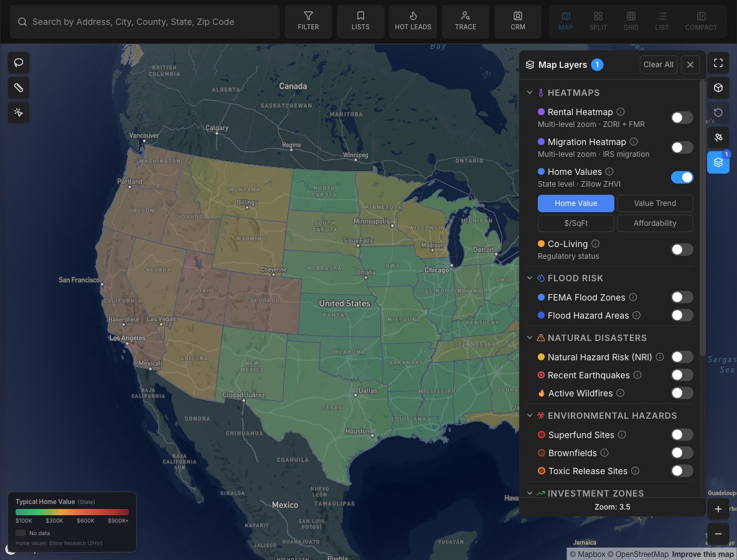Click the satellite view icon

(x=718, y=137)
